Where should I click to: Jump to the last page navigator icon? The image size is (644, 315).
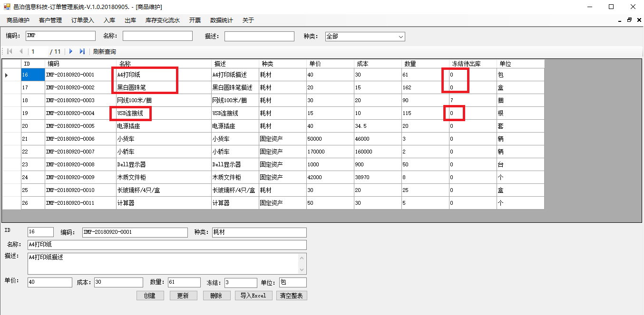82,51
